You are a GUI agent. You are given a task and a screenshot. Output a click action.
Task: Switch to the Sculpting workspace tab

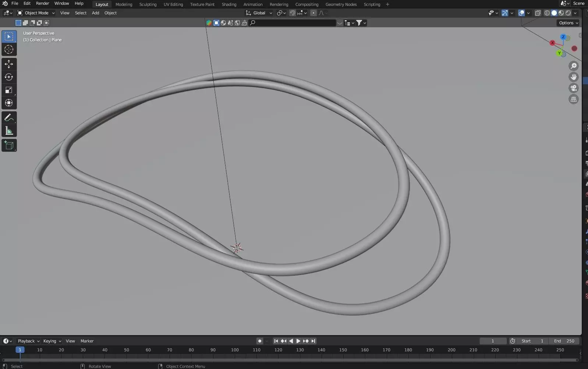(148, 4)
